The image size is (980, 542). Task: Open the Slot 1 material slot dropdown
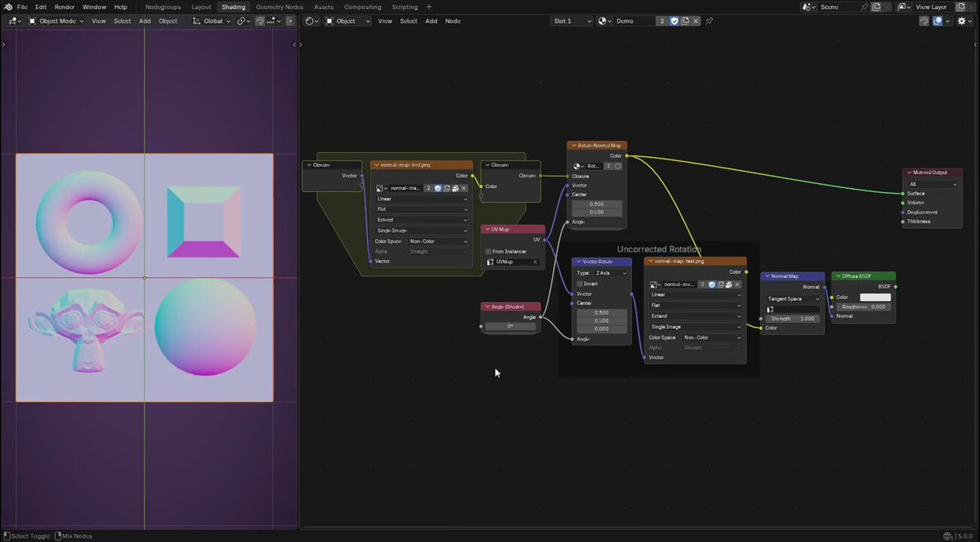pos(571,20)
